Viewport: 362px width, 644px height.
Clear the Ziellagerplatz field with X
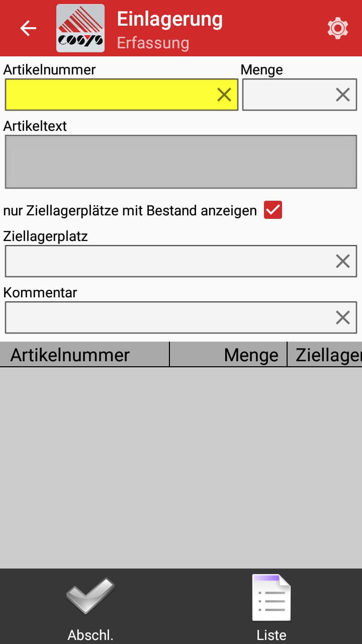coord(343,261)
